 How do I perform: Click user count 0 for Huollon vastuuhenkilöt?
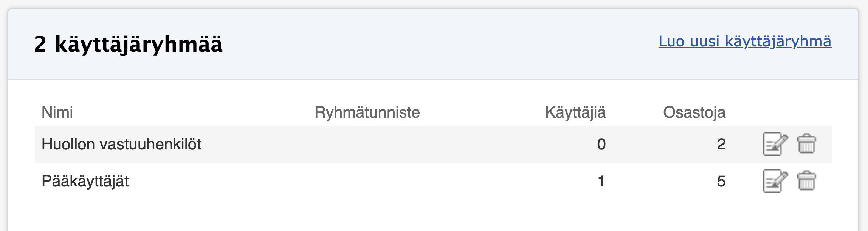[x=601, y=144]
